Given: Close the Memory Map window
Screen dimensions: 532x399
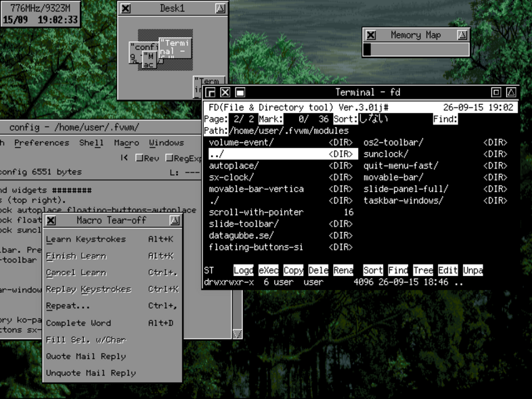Looking at the screenshot, I should 371,35.
